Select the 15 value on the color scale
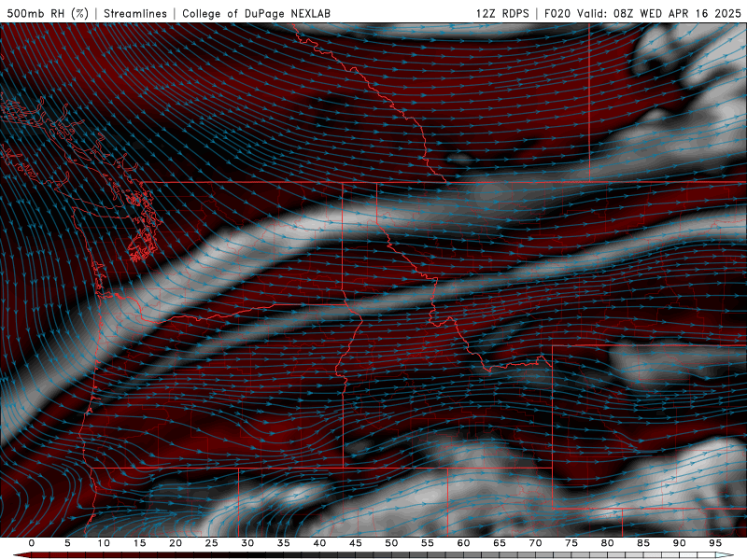 pyautogui.click(x=139, y=543)
